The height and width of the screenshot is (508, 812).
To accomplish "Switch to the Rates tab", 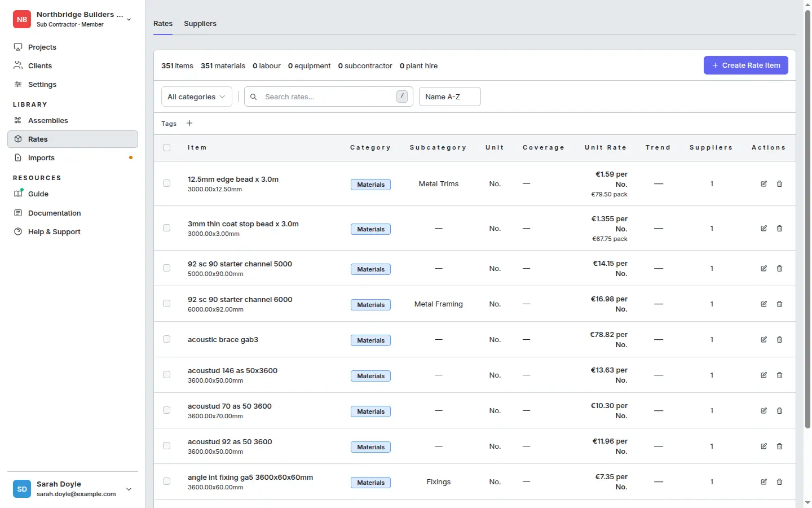I will (163, 24).
